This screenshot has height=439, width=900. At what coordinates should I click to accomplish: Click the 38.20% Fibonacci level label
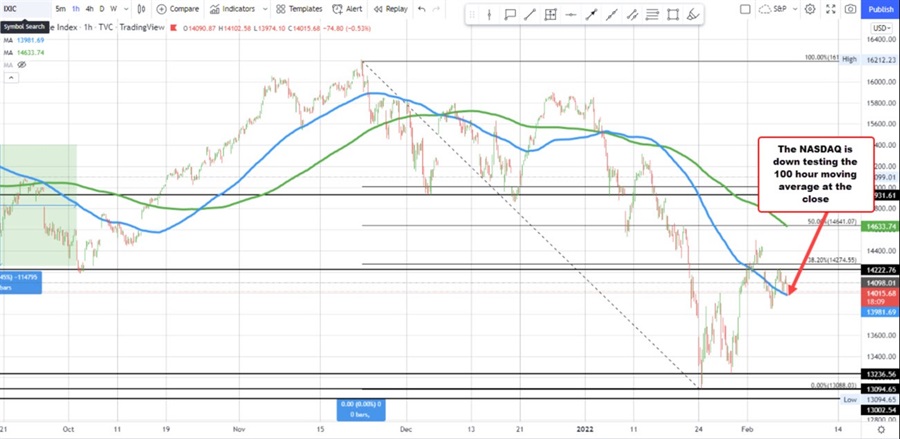(x=832, y=260)
